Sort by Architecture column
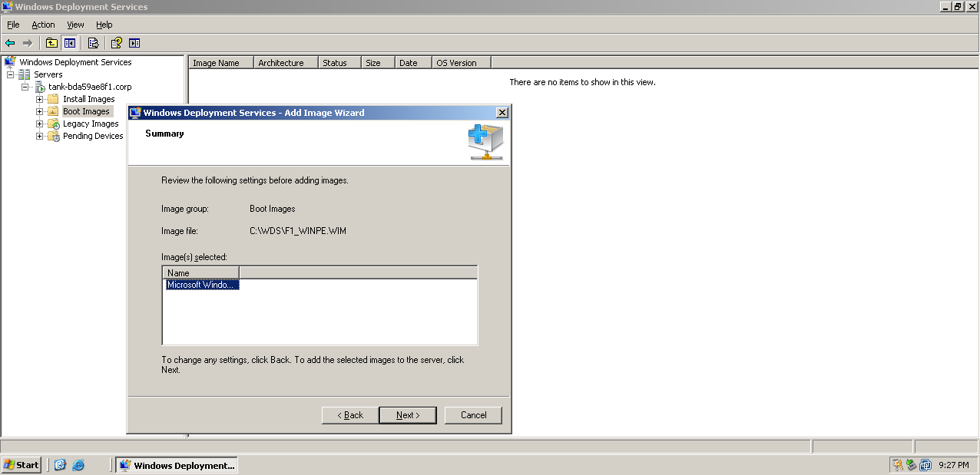The width and height of the screenshot is (980, 475). pyautogui.click(x=286, y=63)
